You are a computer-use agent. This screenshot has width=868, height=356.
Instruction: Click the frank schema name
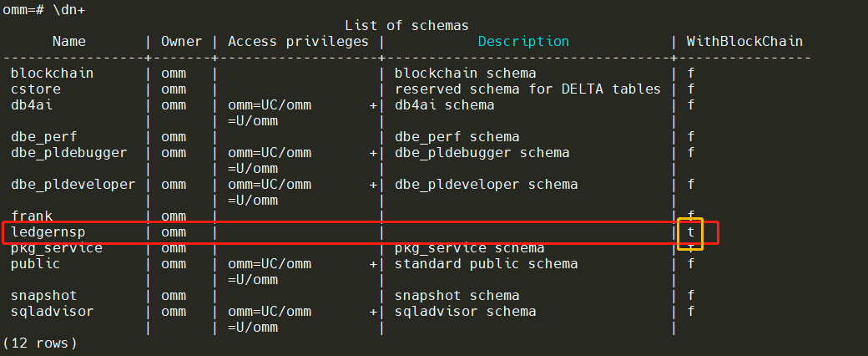pyautogui.click(x=31, y=216)
